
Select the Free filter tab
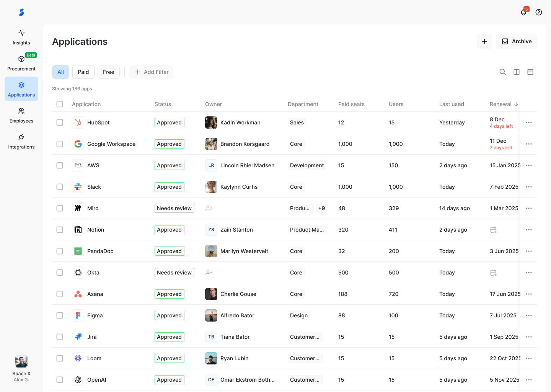tap(109, 72)
